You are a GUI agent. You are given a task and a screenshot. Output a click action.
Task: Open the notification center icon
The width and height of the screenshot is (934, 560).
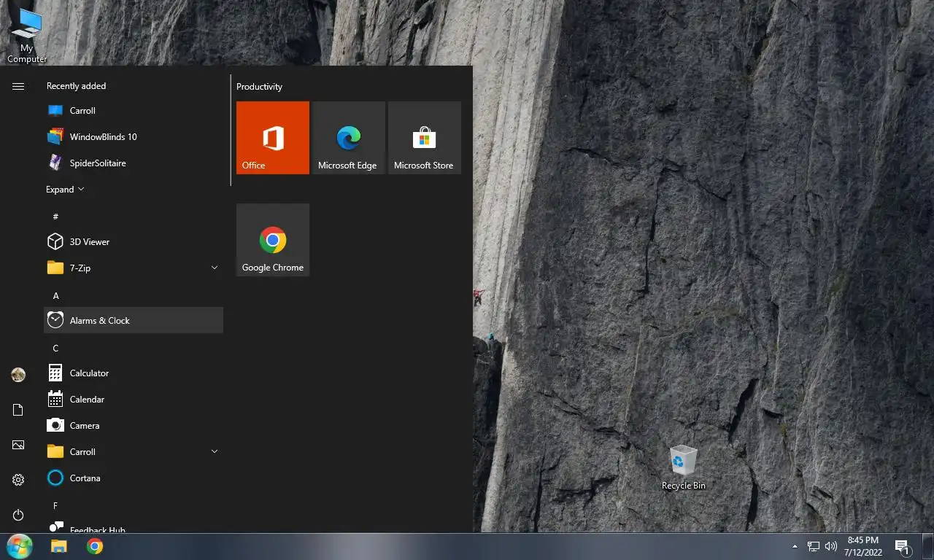pyautogui.click(x=902, y=547)
